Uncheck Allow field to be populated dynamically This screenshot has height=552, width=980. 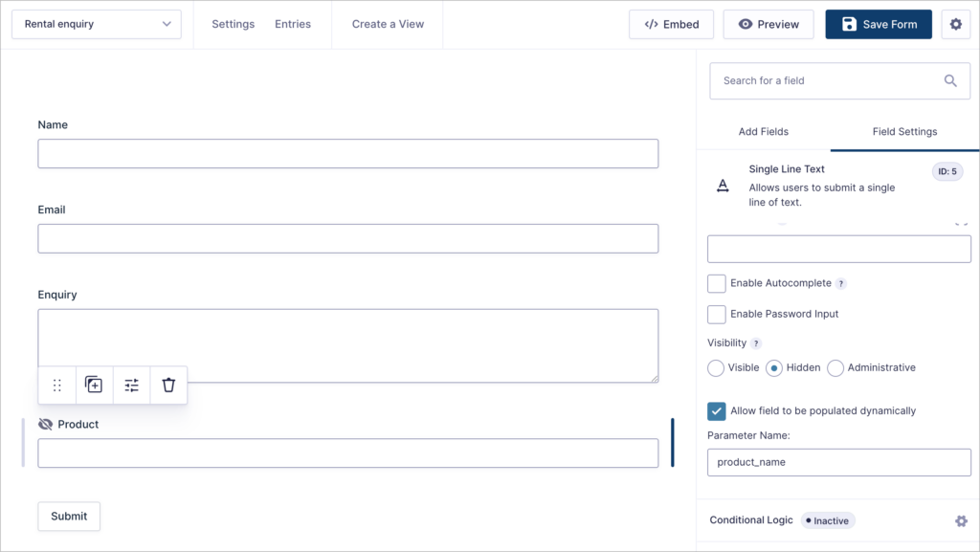tap(716, 410)
